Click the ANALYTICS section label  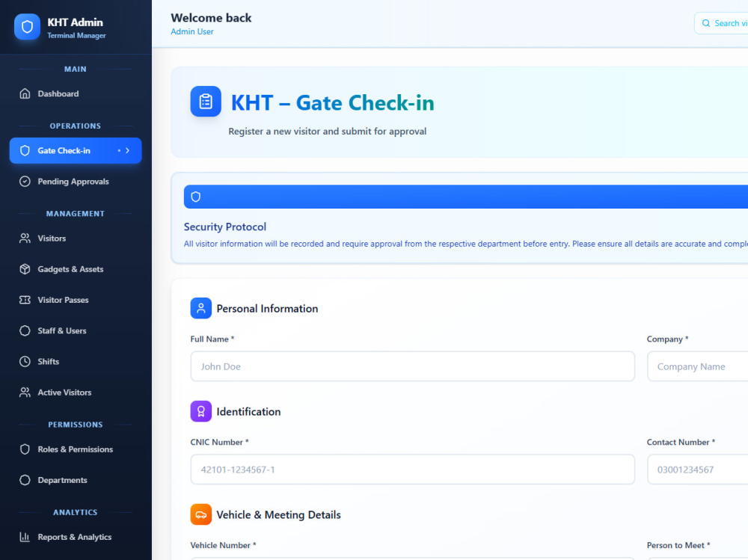coord(76,512)
